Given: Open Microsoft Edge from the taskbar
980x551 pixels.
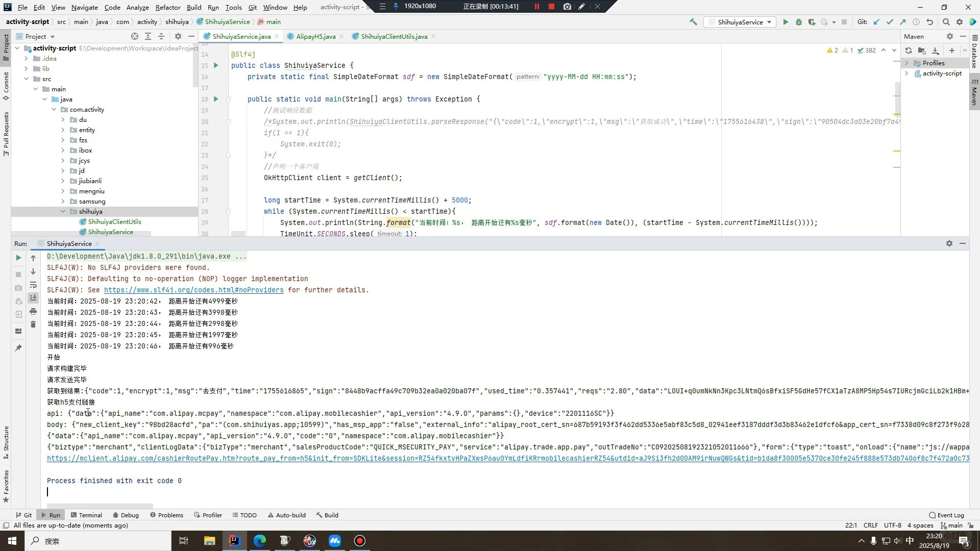Looking at the screenshot, I should click(259, 541).
